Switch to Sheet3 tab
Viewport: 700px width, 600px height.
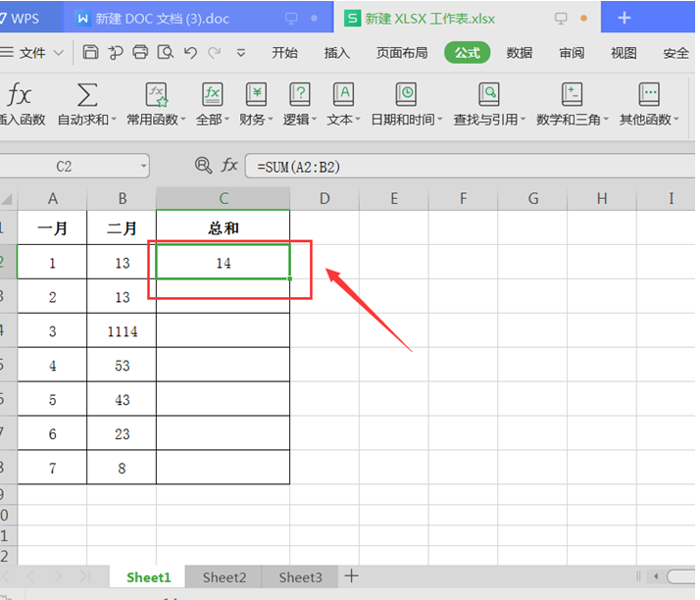(x=300, y=577)
